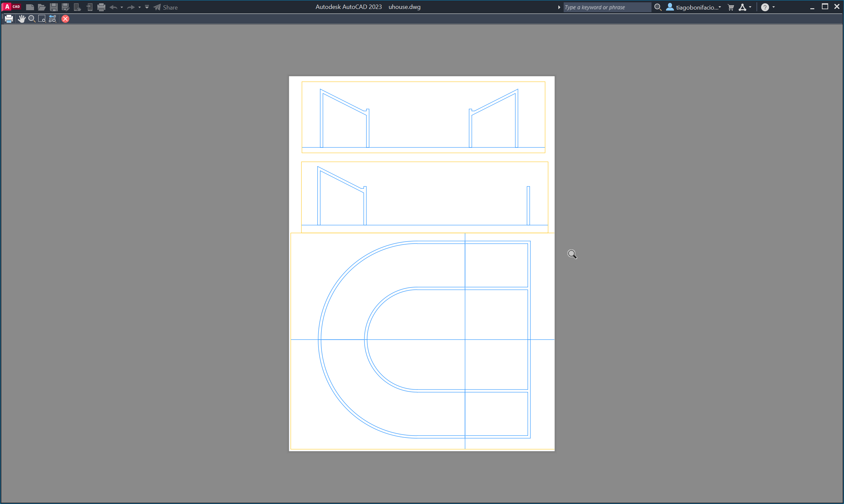Open Customize Quick Access Toolbar dropdown
The width and height of the screenshot is (844, 504).
[147, 7]
